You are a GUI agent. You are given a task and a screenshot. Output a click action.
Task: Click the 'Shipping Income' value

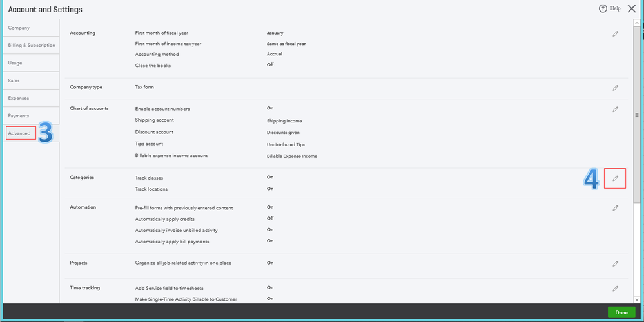284,121
